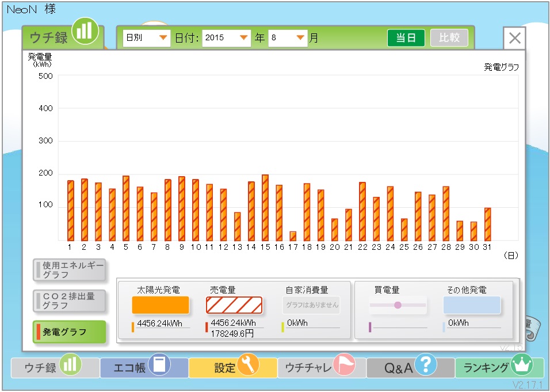Click the bottom ウチ録 bar chart icon
This screenshot has height=392, width=550.
[70, 364]
